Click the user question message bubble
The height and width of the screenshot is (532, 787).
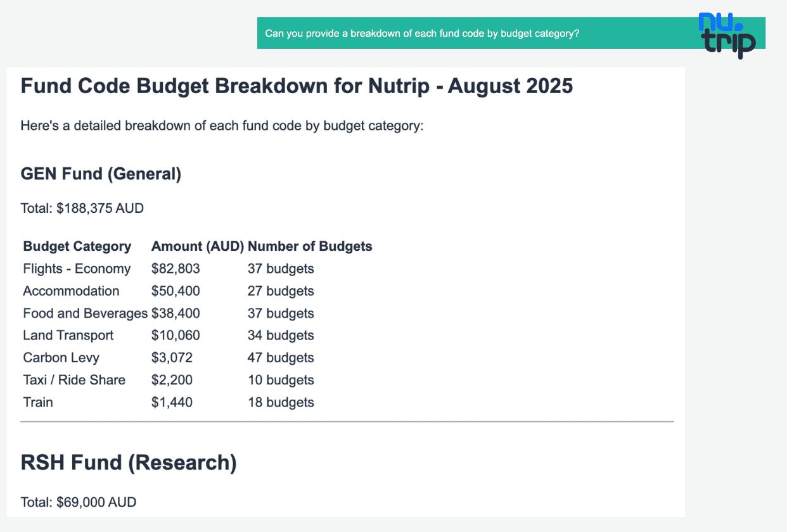511,33
